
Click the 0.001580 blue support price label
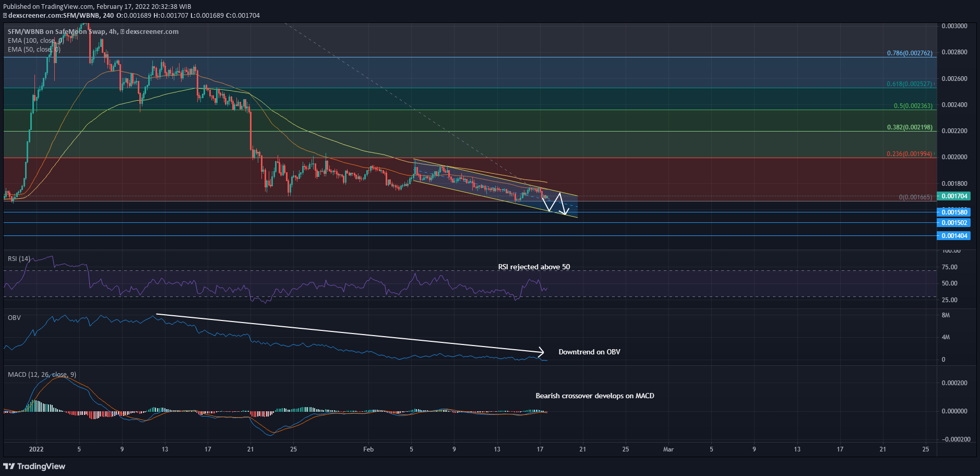coord(952,212)
